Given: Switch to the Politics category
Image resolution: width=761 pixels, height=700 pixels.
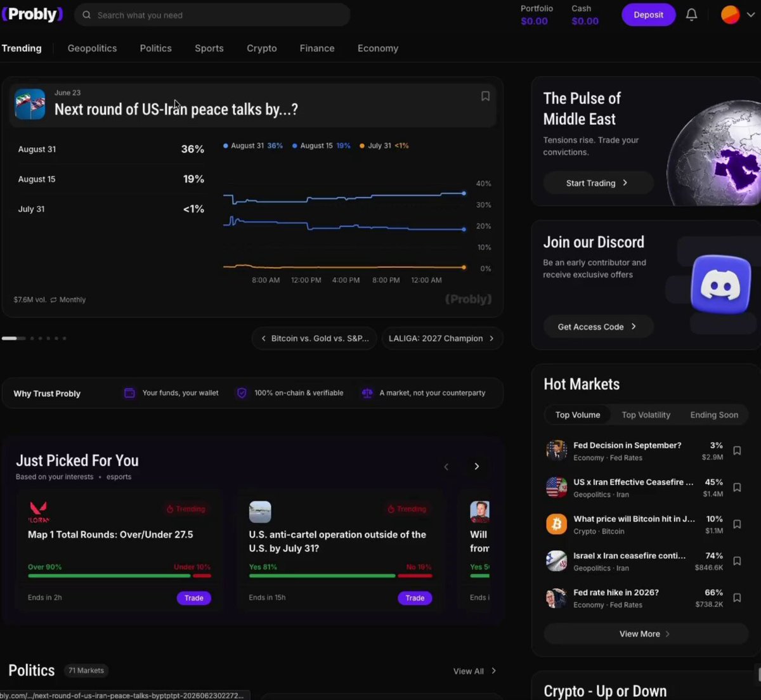Looking at the screenshot, I should tap(155, 48).
